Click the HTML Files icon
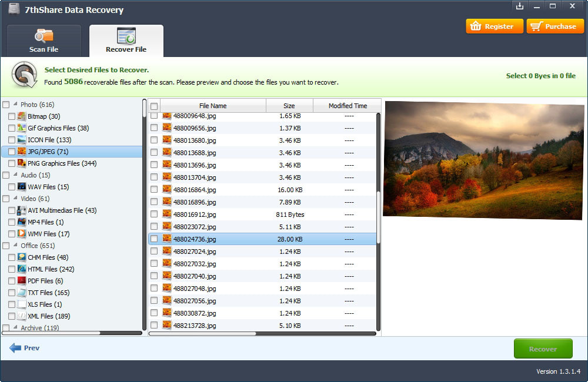588x382 pixels. click(22, 269)
